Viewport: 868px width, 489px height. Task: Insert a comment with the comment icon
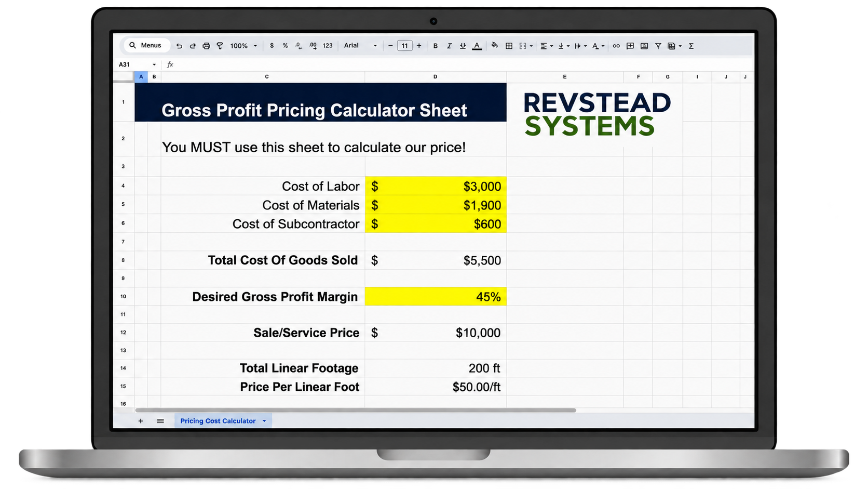(630, 46)
